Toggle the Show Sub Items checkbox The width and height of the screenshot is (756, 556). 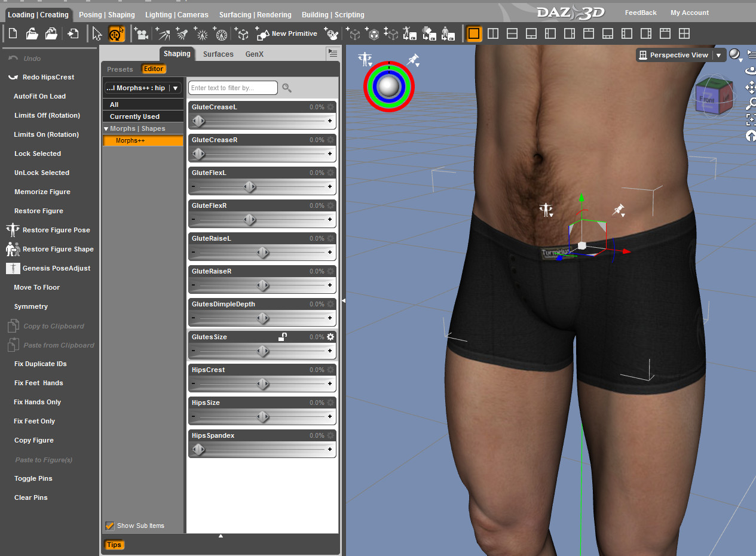click(109, 526)
